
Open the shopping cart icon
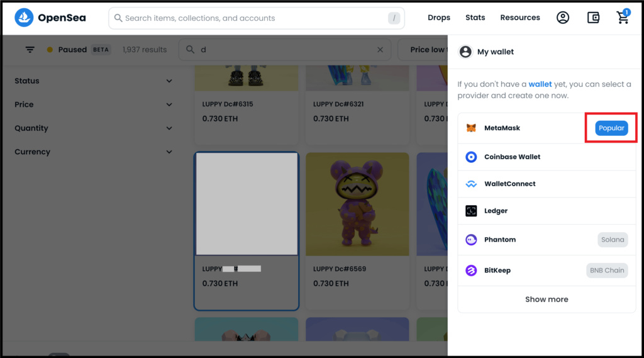(x=623, y=18)
